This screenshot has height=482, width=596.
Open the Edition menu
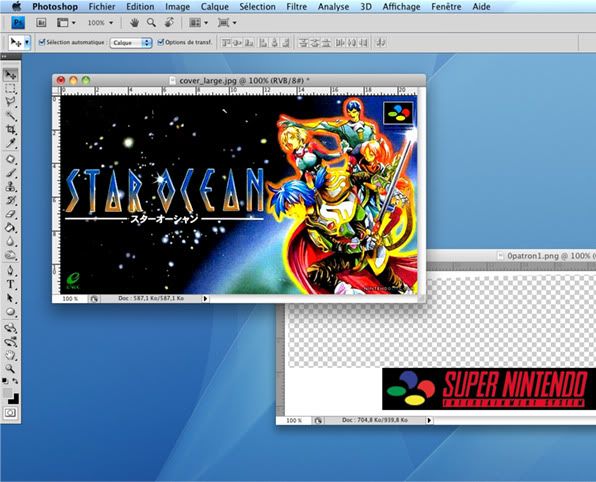coord(140,6)
